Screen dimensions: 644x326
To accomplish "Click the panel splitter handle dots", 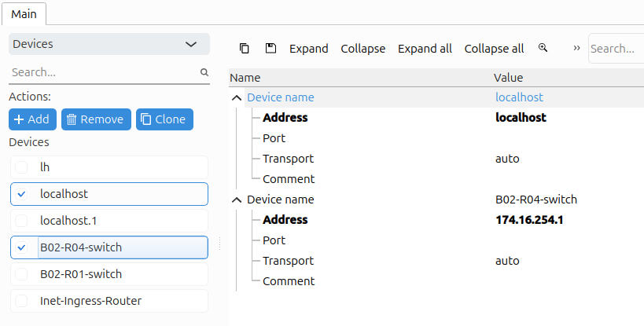I will (219, 244).
